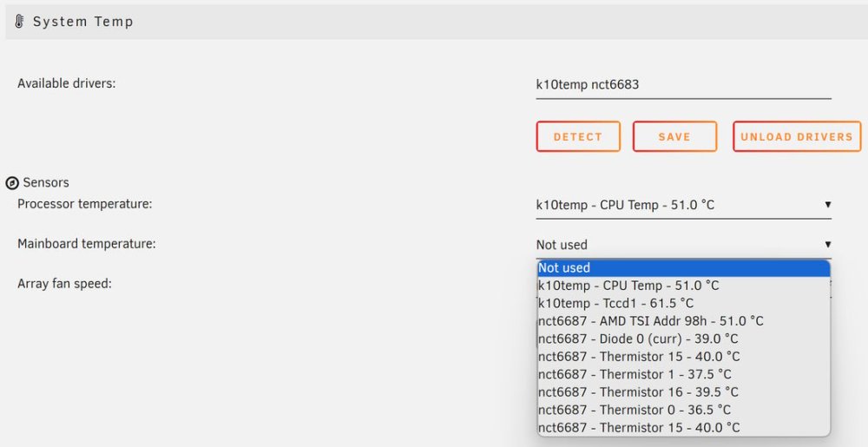868x447 pixels.
Task: Select nct6687 - Thermistor 16 - 39.5 °C
Action: pos(684,391)
